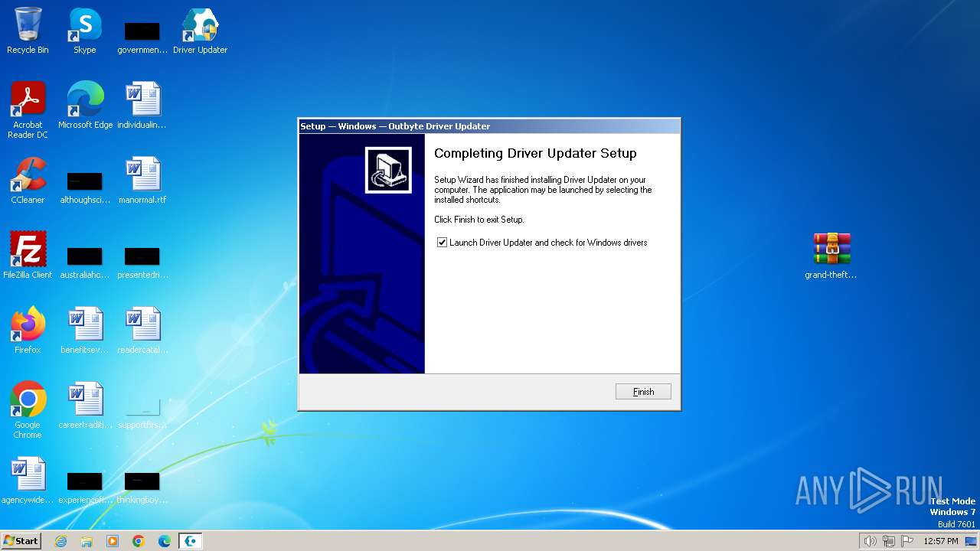Select the readercatal... Word document icon
This screenshot has height=551, width=980.
click(x=142, y=331)
